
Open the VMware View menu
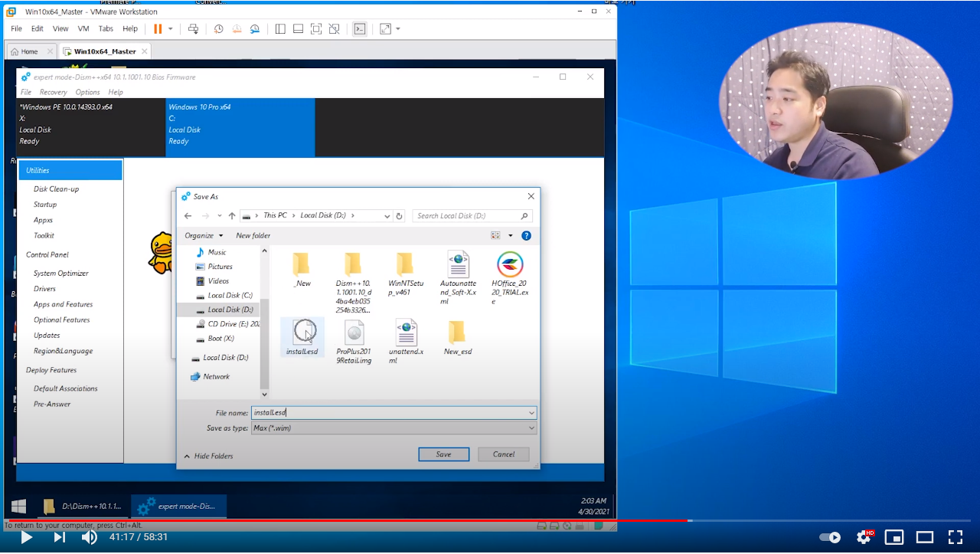click(x=60, y=28)
